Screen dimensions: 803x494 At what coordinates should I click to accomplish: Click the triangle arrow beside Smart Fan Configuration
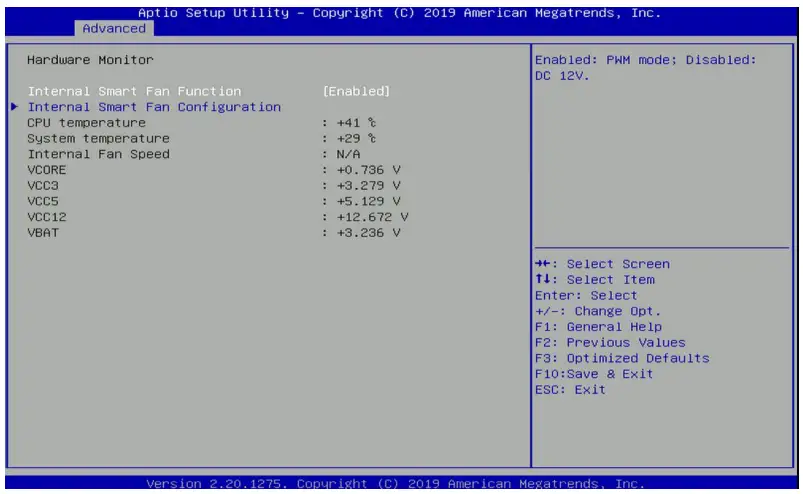click(14, 106)
